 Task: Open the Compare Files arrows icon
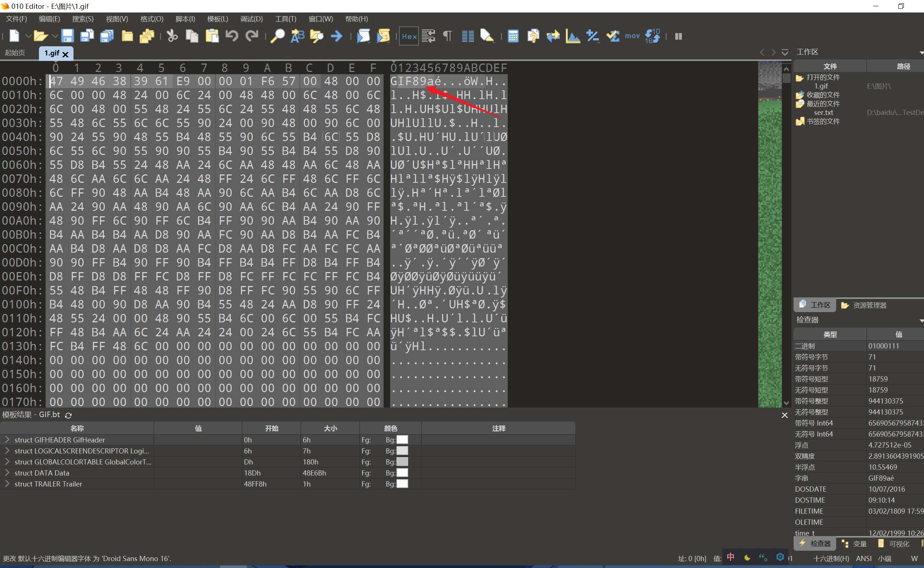(x=553, y=36)
